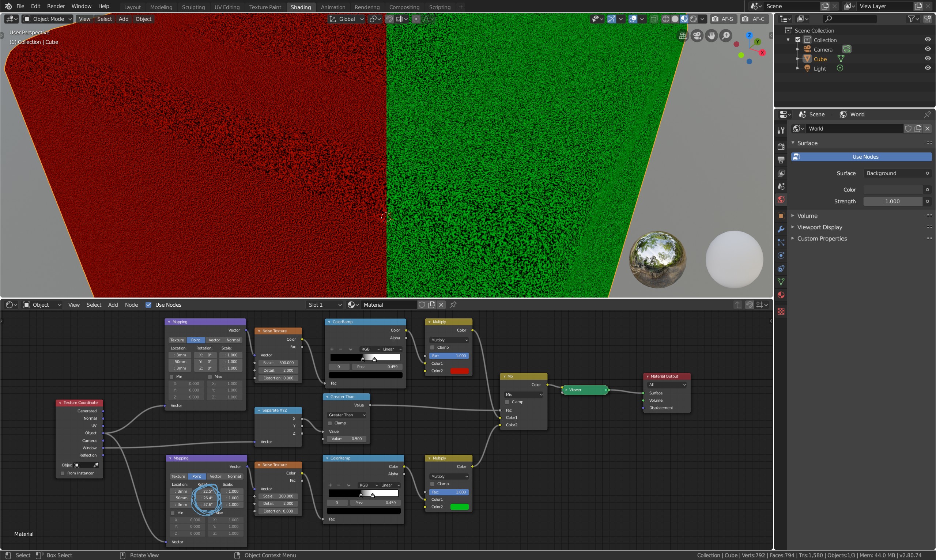Select Texture type in top Mapping node

pos(177,340)
